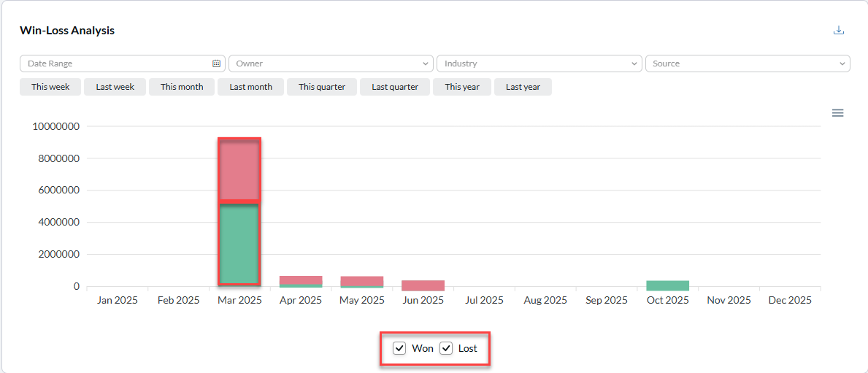Select the This week filter
Viewport: 868px width, 373px height.
point(50,87)
